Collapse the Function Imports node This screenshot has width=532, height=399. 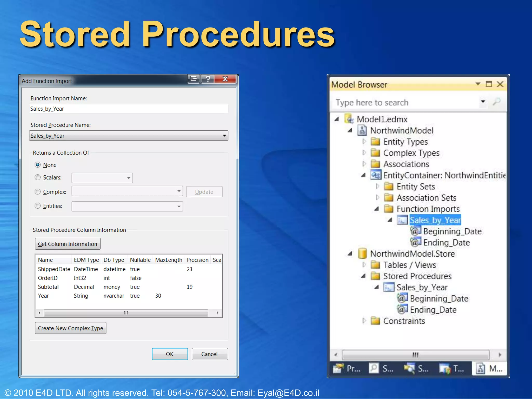coord(377,209)
